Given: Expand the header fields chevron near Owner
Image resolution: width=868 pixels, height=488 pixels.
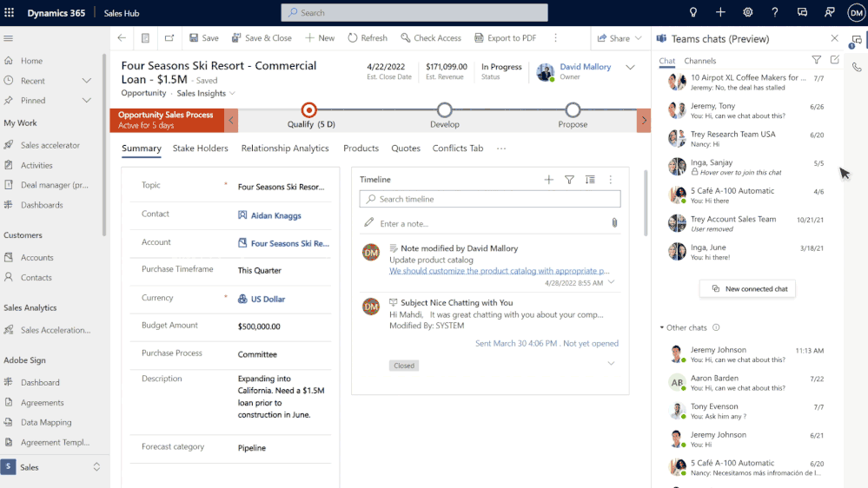Looking at the screenshot, I should pyautogui.click(x=630, y=68).
